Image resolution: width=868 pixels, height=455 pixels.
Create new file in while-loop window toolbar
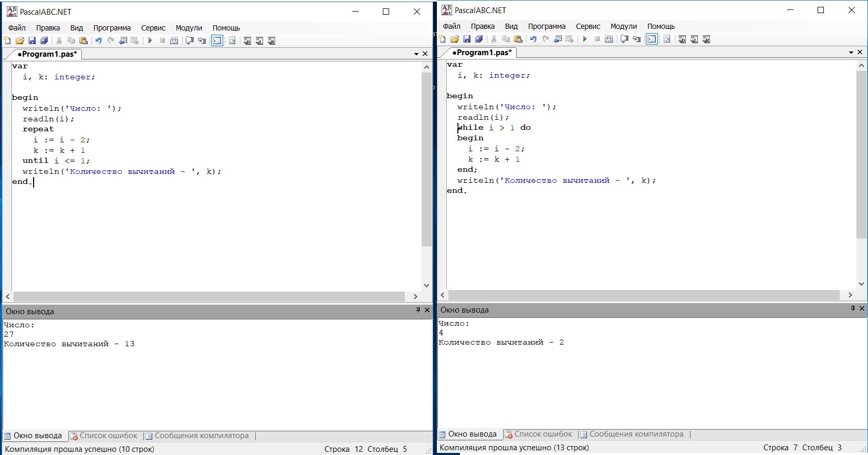[x=442, y=39]
